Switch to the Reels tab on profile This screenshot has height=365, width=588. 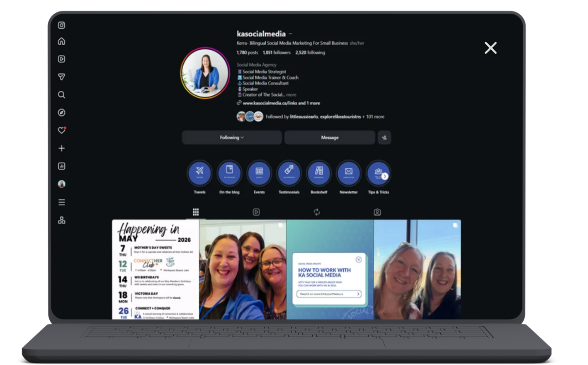[x=256, y=212]
